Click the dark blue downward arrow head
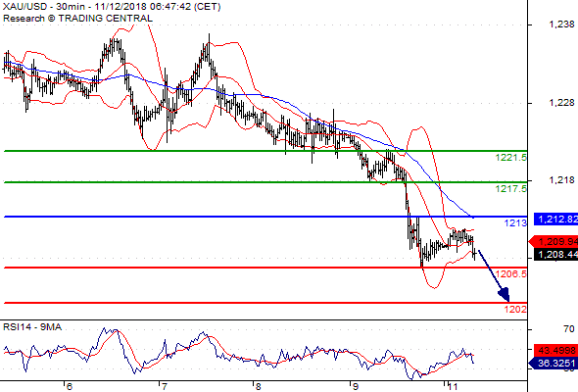Viewport: 578px width, 392px height. click(x=505, y=295)
